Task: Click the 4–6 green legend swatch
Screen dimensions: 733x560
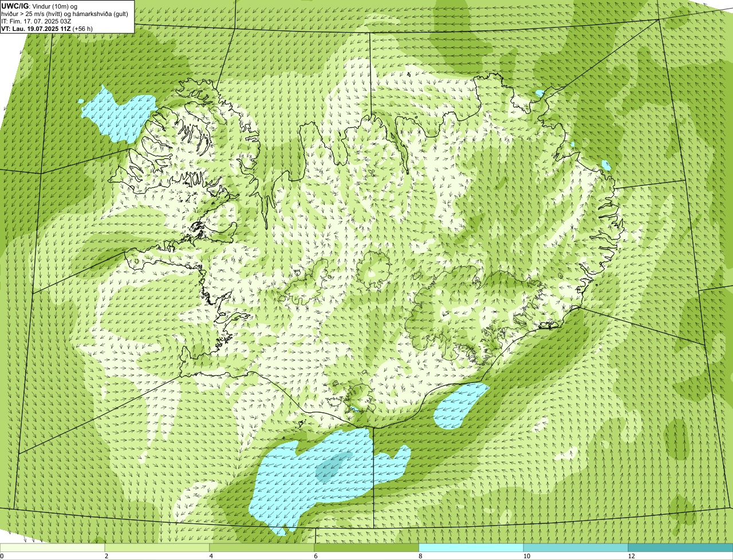Action: [262, 547]
